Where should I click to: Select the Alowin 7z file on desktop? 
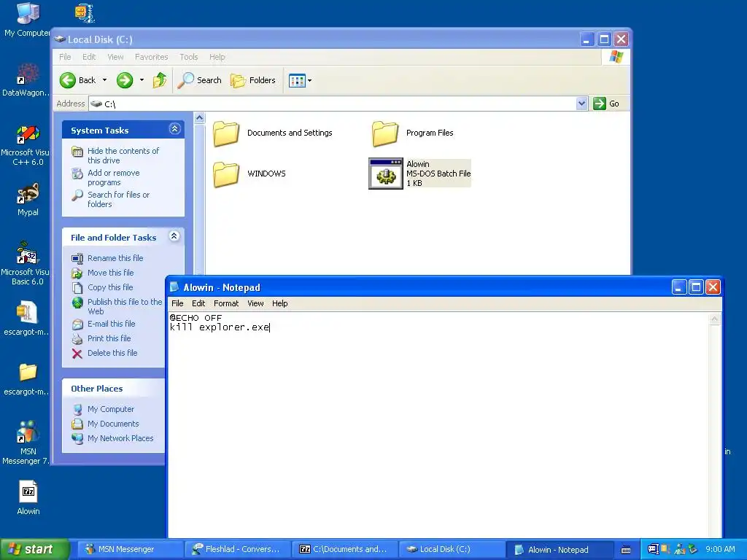pyautogui.click(x=28, y=498)
